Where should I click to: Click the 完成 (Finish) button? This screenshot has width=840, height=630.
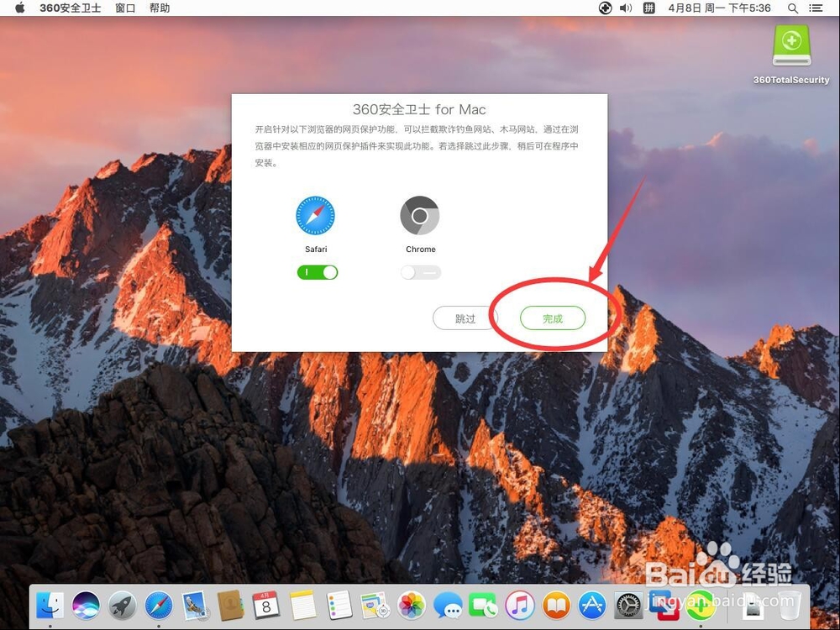553,318
